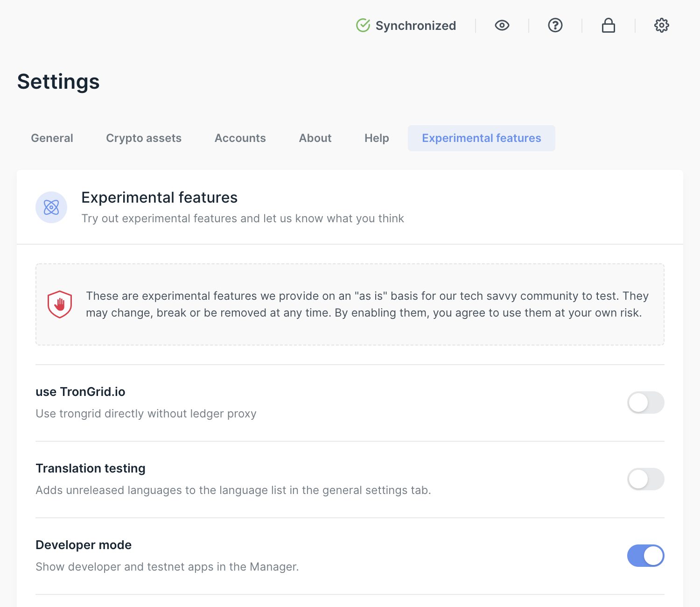Click the red shield warning icon

pyautogui.click(x=60, y=304)
